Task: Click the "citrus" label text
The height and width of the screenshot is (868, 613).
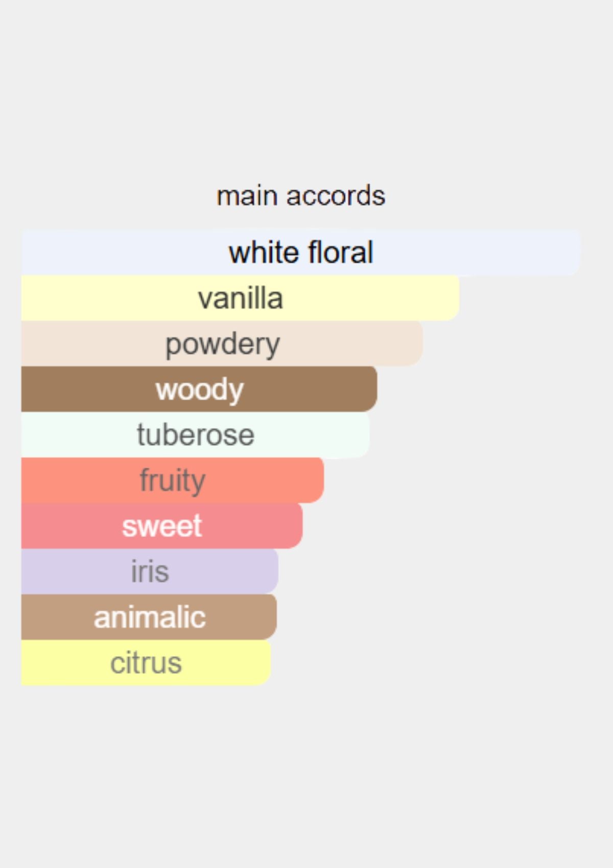Action: click(x=146, y=663)
